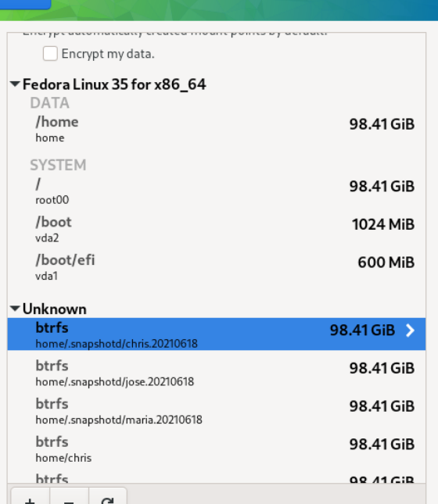Viewport: 438px width, 504px height.
Task: Select the /home mount point
Action: point(217,129)
